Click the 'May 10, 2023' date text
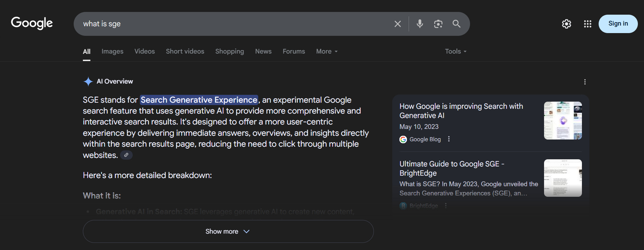This screenshot has width=644, height=250. [x=419, y=127]
